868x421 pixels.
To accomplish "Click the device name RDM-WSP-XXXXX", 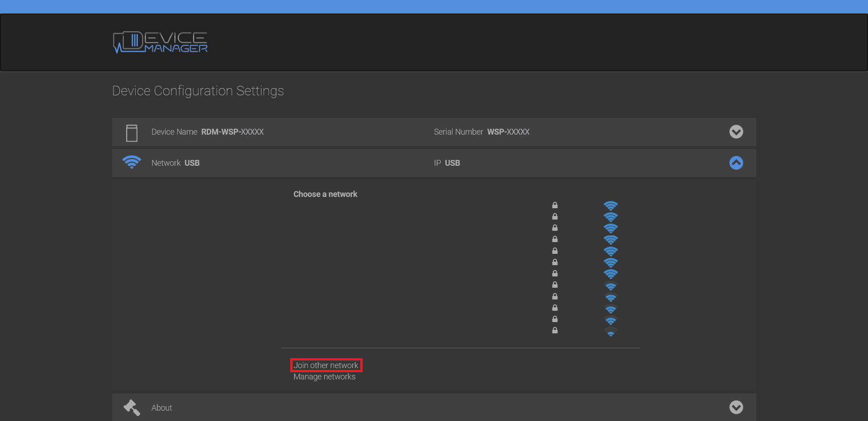I will (x=232, y=132).
